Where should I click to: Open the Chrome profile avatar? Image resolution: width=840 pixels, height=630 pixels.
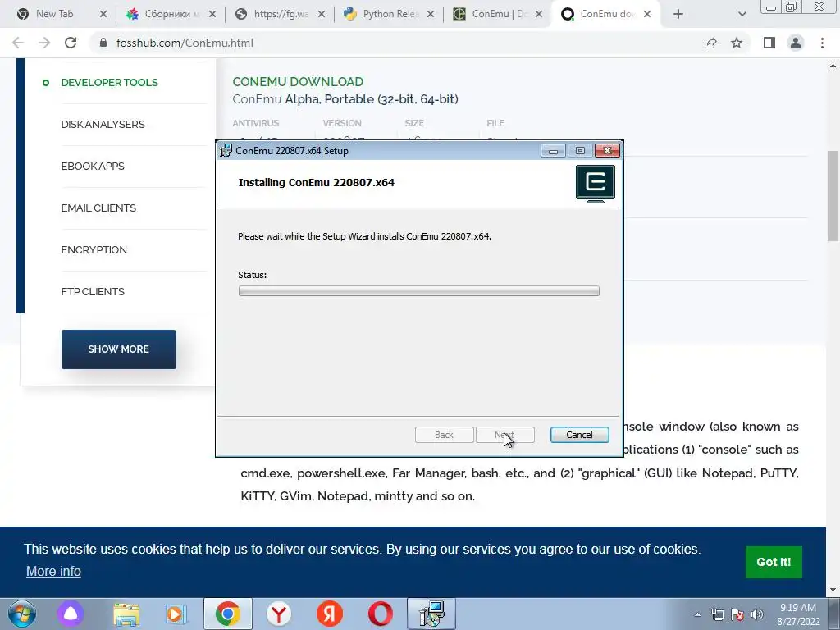coord(796,43)
